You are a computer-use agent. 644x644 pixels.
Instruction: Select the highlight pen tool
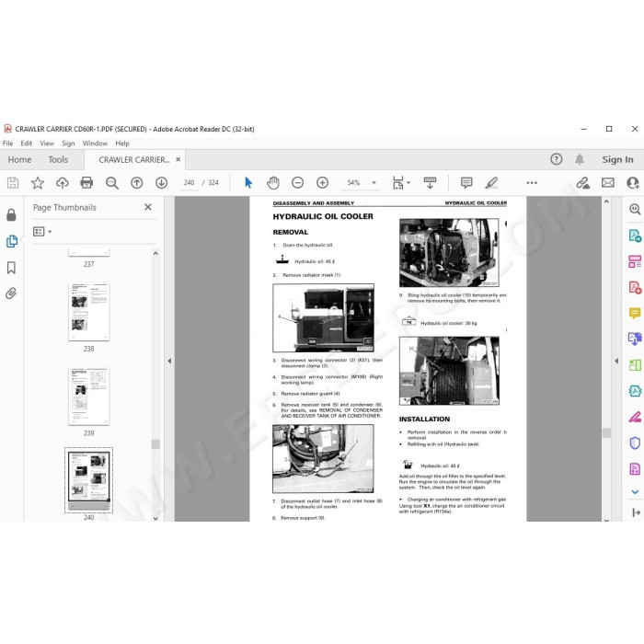tap(491, 183)
